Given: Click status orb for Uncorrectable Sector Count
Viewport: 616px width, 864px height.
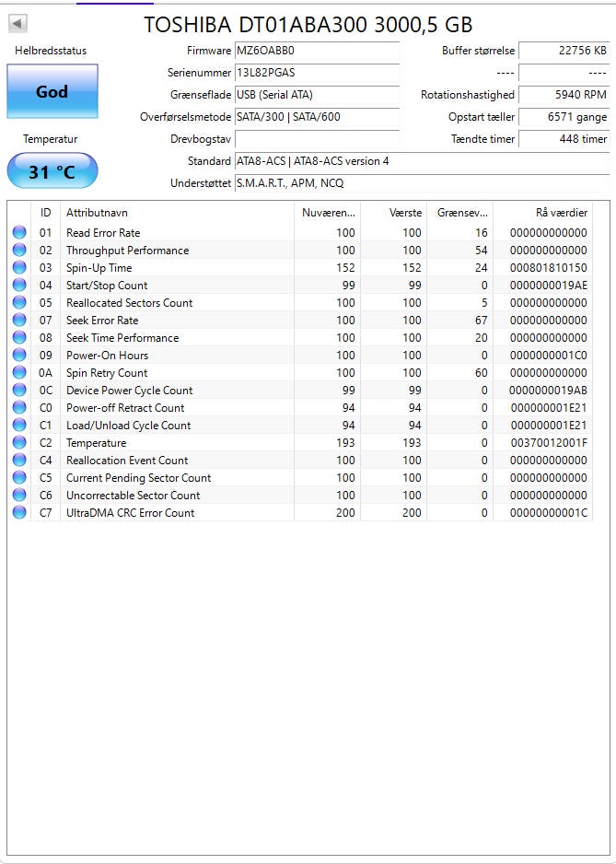Looking at the screenshot, I should tap(19, 495).
